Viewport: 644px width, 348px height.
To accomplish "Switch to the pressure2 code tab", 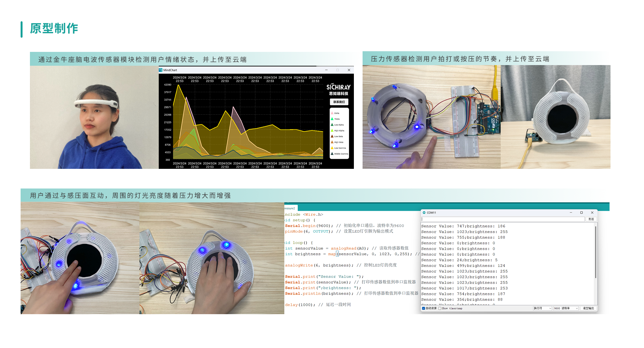I will coord(290,208).
